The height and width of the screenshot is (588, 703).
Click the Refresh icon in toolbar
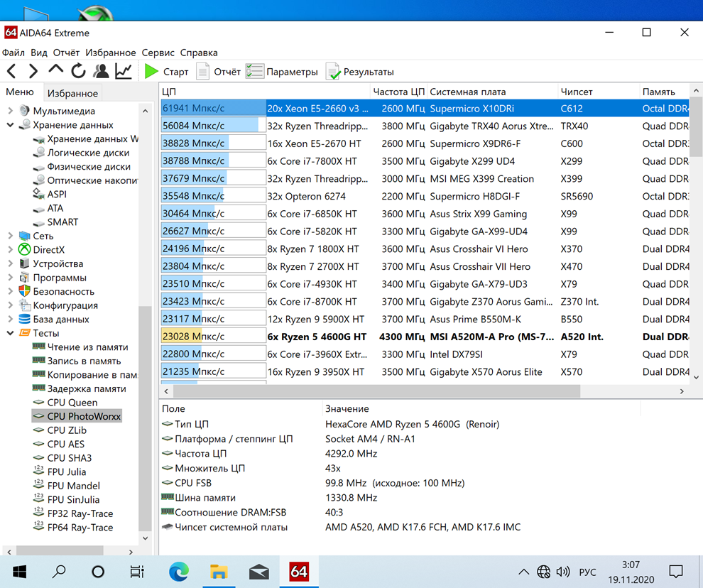pos(78,71)
